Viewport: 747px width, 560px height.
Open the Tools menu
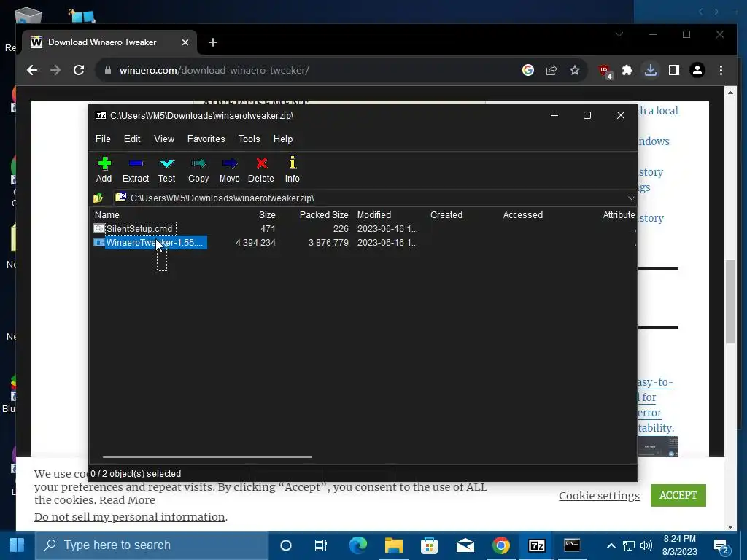point(249,139)
